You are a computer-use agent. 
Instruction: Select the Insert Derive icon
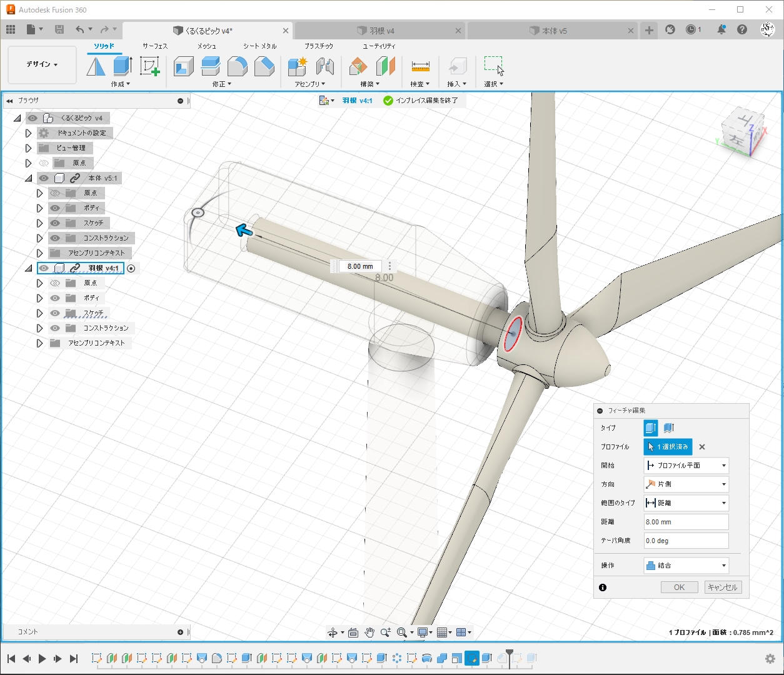pos(457,66)
